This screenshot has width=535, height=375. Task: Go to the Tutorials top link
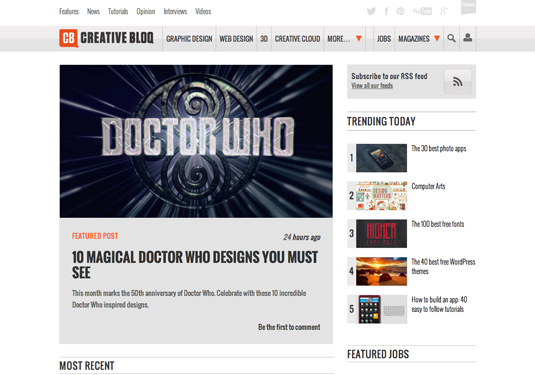[118, 11]
